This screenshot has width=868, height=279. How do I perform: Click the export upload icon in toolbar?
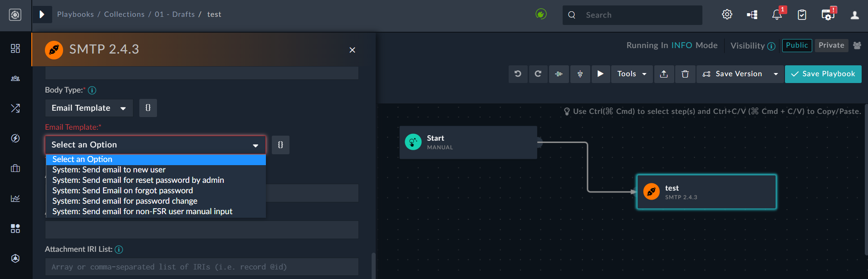664,74
